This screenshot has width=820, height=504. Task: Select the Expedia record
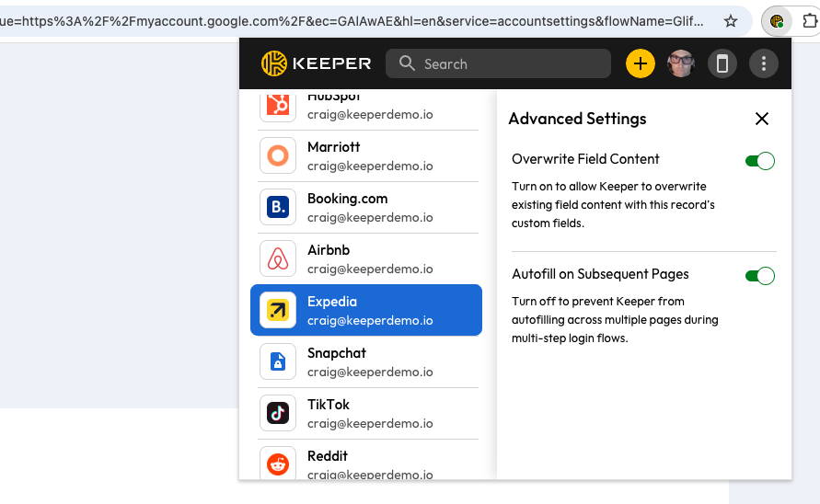coord(366,310)
